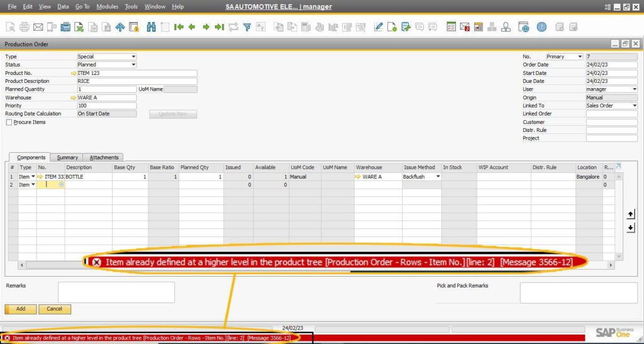644x344 pixels.
Task: Click the Update Now button
Action: [x=173, y=114]
